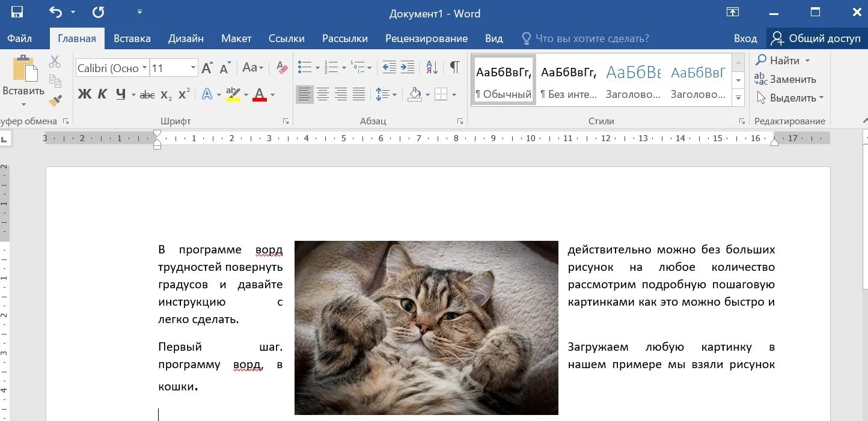Open the Макет tab

click(x=236, y=38)
